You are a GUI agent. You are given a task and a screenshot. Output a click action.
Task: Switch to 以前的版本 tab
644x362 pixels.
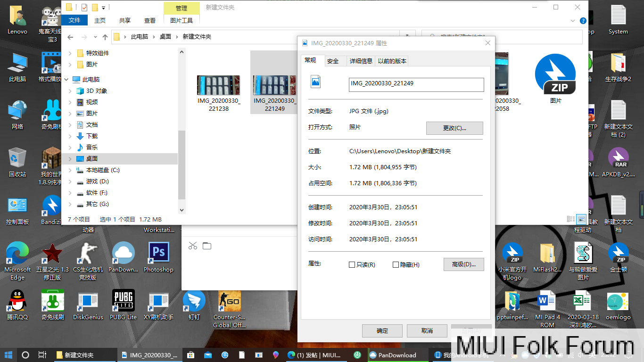(392, 61)
